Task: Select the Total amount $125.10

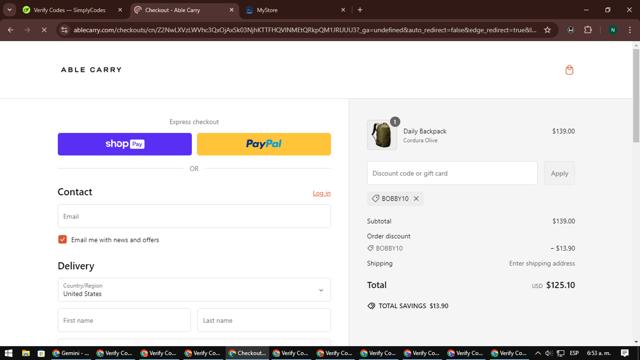Action: pos(560,285)
